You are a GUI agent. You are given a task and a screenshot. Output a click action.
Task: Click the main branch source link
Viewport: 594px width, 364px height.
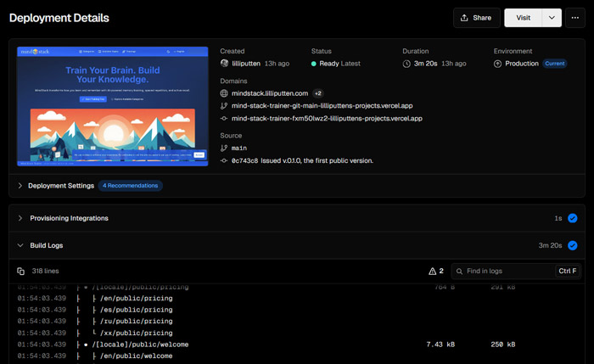click(x=238, y=148)
